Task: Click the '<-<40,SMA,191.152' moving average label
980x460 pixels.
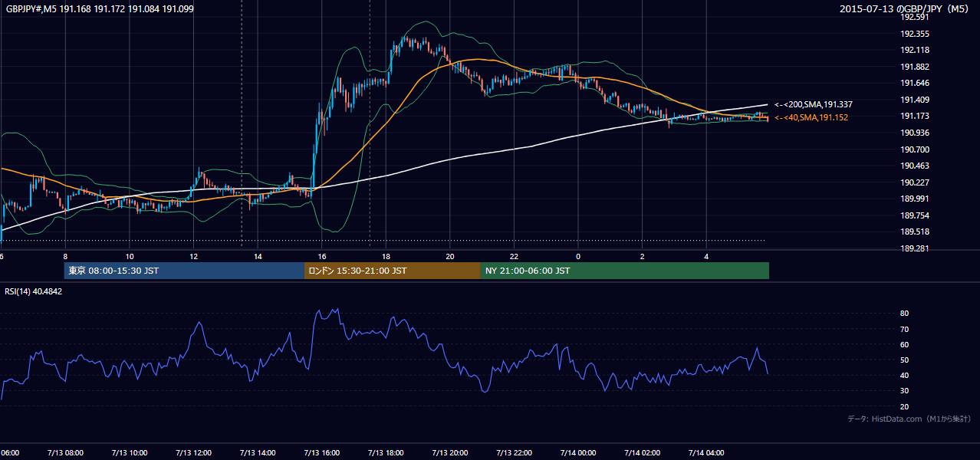Action: 813,117
